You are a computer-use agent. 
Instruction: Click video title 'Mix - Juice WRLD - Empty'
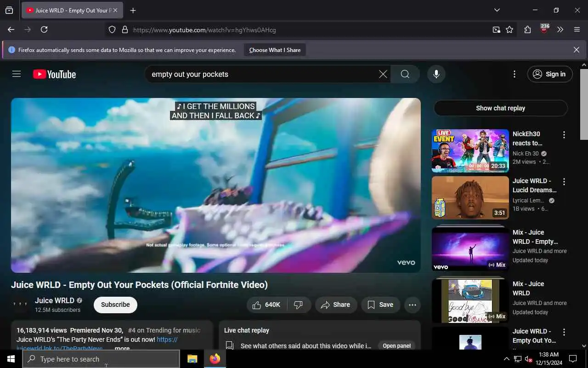535,237
